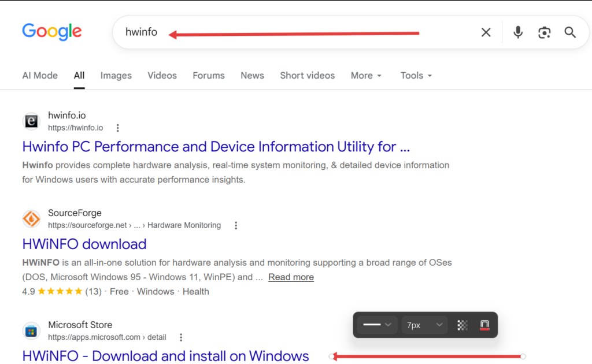The width and height of the screenshot is (592, 364).
Task: Open options menu for Microsoft Store result
Action: pos(181,337)
